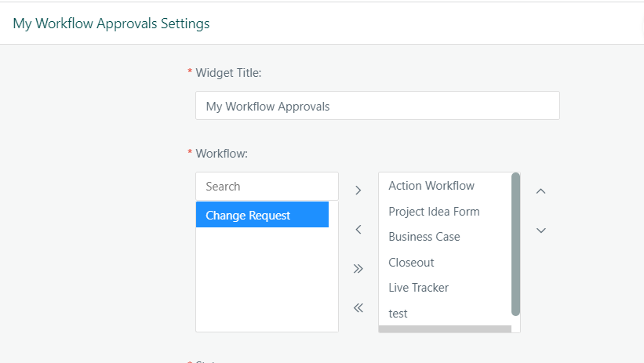Move selected workflow up with up chevron
The height and width of the screenshot is (363, 644).
[x=540, y=191]
